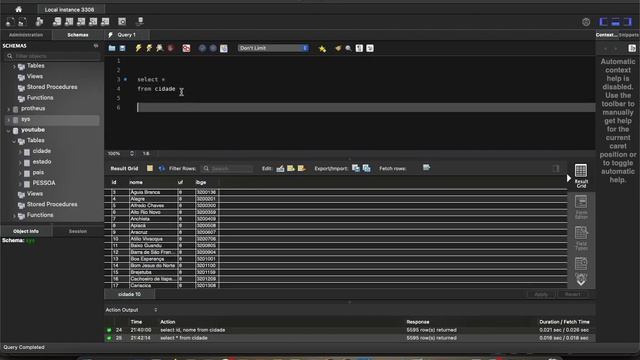
Task: Create a new view icon
Action: (81, 22)
